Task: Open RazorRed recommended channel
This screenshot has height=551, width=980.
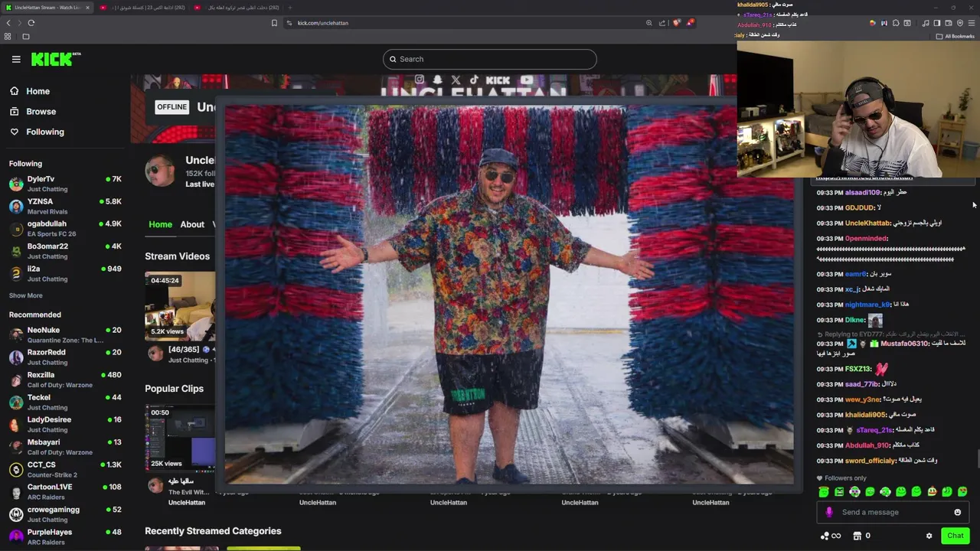Action: click(65, 357)
